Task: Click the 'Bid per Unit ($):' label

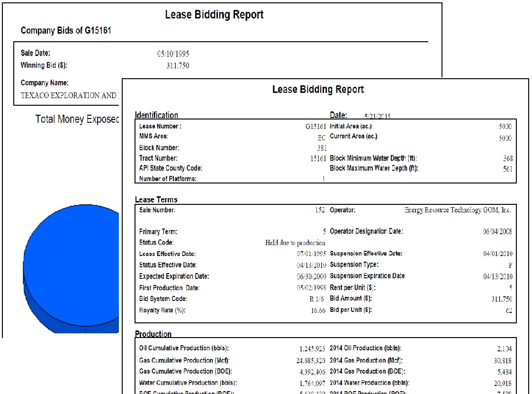Action: (x=351, y=310)
